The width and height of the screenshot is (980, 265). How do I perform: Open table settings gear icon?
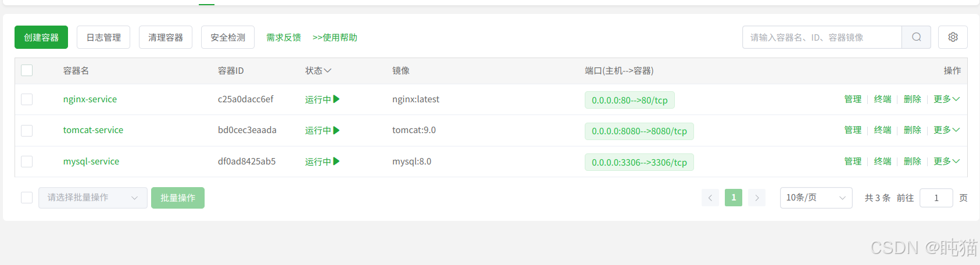[x=953, y=37]
